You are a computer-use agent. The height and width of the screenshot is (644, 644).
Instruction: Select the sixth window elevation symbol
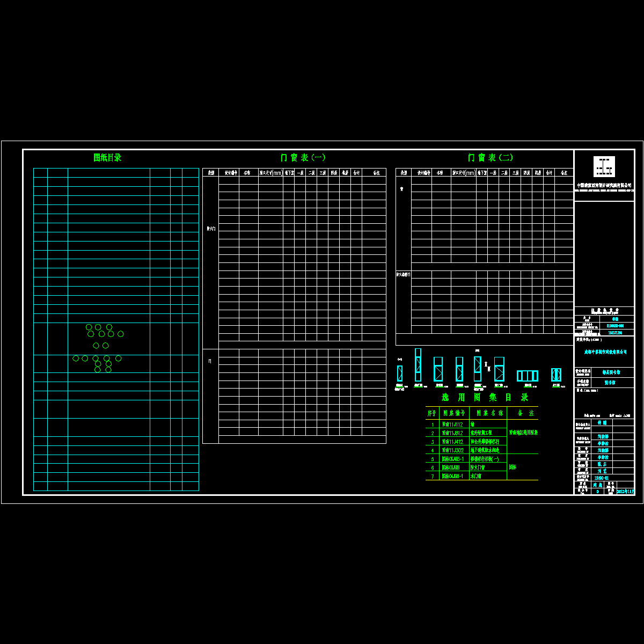tap(499, 369)
